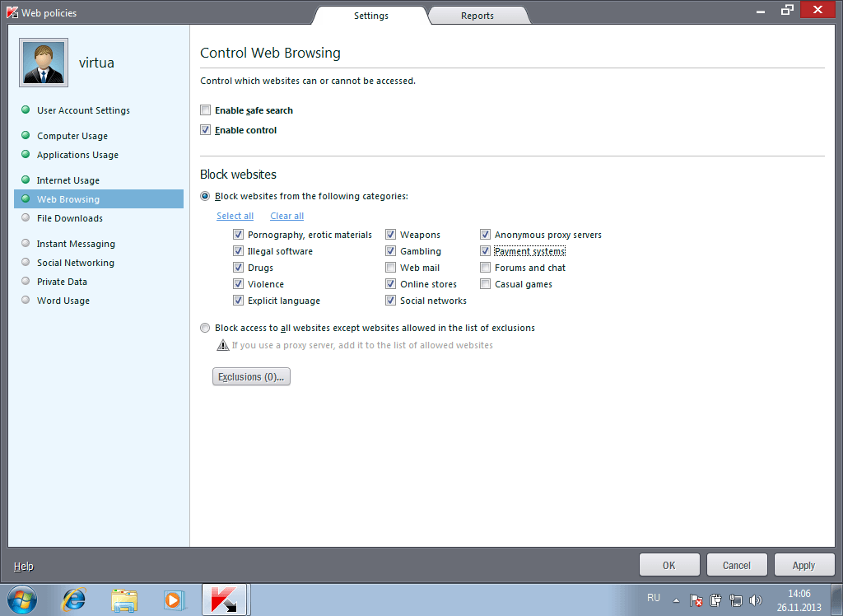This screenshot has height=616, width=843.
Task: Uncheck Payment systems category
Action: coord(486,250)
